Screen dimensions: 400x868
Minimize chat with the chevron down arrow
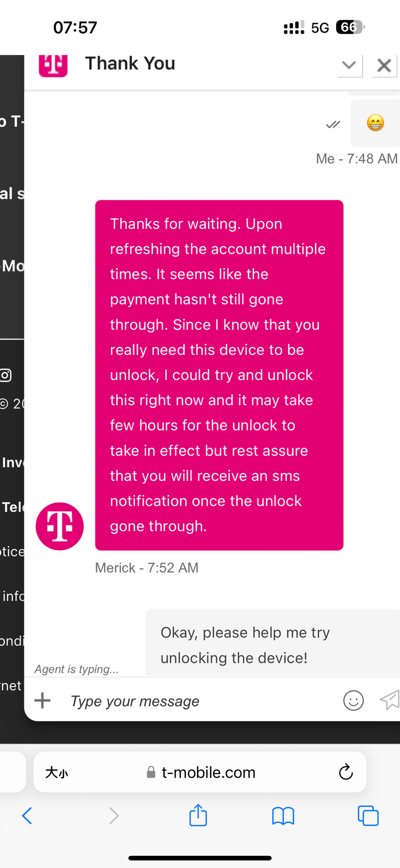[x=350, y=66]
